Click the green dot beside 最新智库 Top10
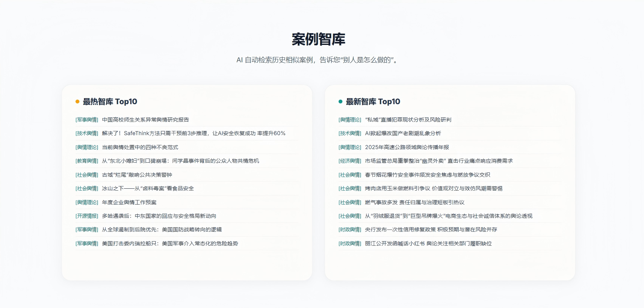This screenshot has width=644, height=308. coord(341,102)
